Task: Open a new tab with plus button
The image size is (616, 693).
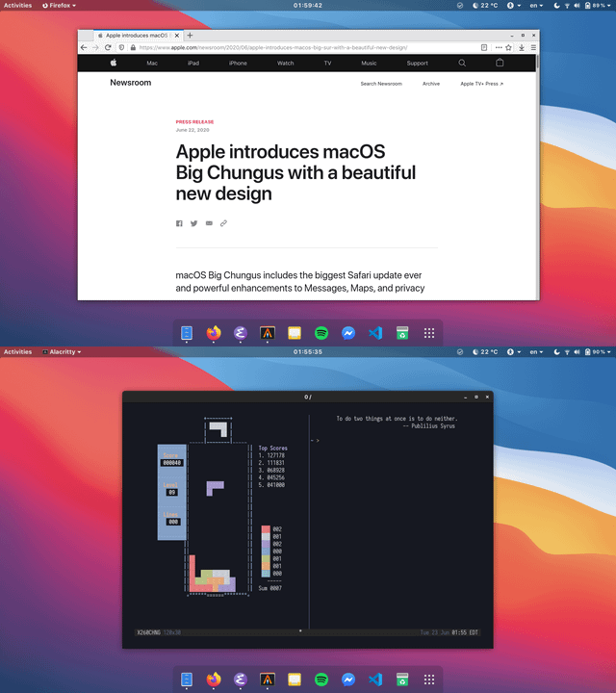Action: (190, 36)
